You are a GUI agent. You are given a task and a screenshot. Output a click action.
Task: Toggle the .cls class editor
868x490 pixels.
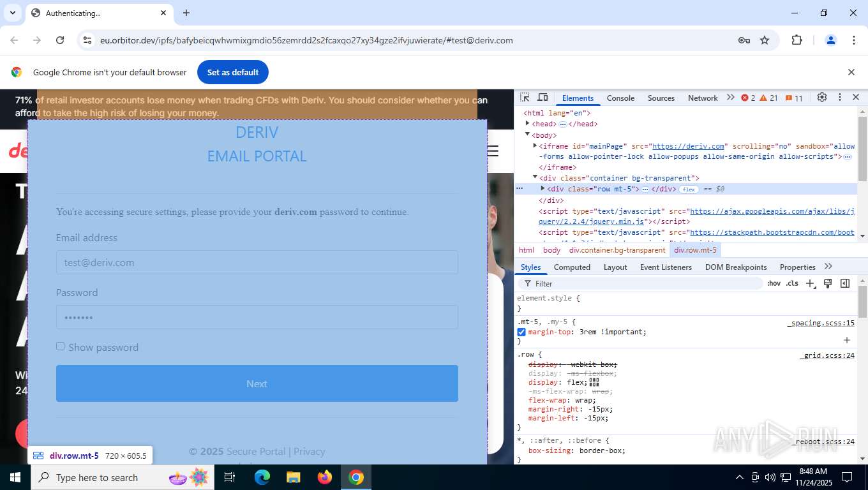point(792,283)
